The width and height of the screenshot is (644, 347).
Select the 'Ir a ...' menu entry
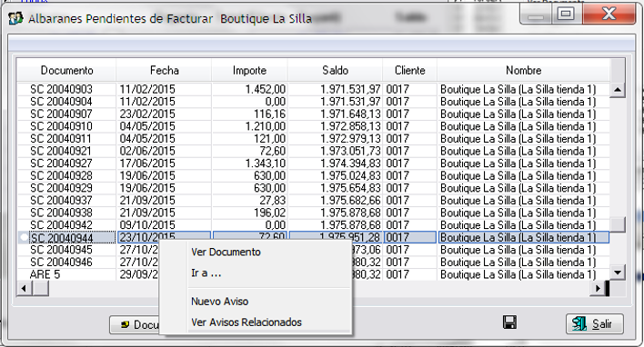206,273
